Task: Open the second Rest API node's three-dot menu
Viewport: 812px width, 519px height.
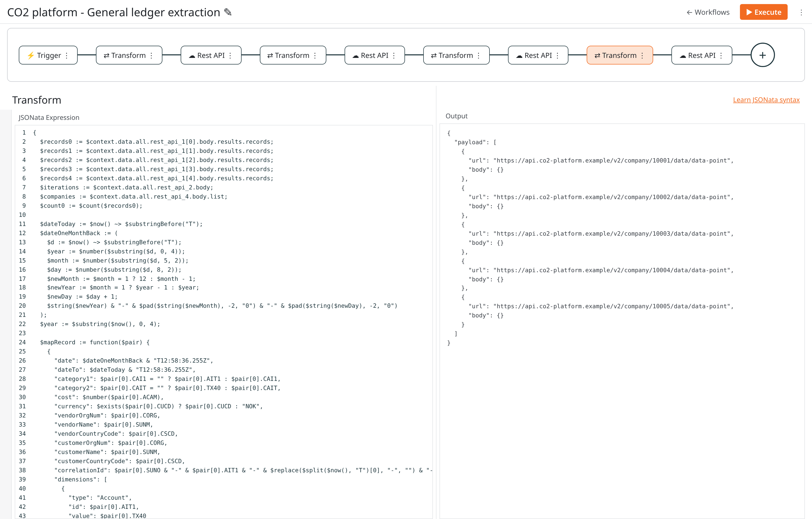Action: pyautogui.click(x=394, y=55)
